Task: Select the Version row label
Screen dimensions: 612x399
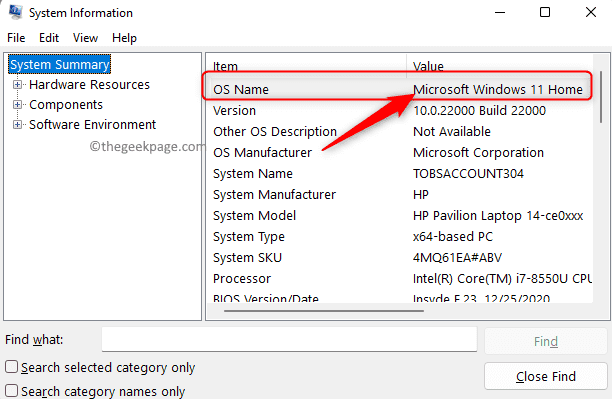Action: [x=235, y=110]
